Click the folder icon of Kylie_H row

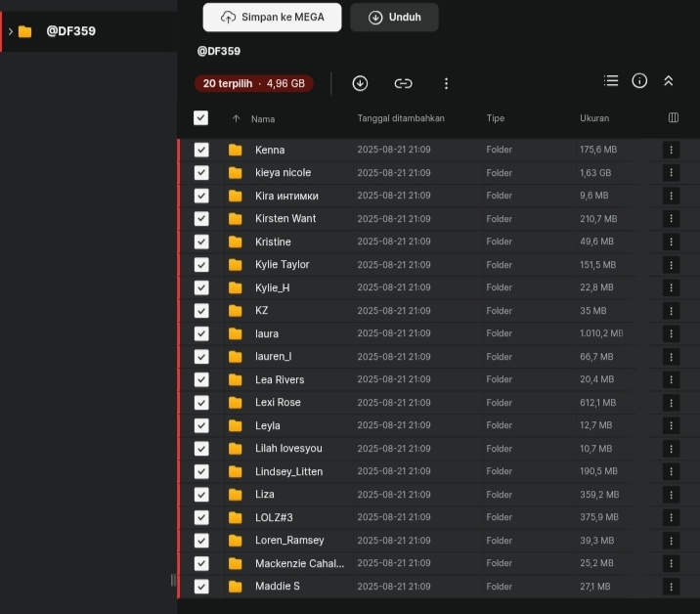[x=236, y=287]
